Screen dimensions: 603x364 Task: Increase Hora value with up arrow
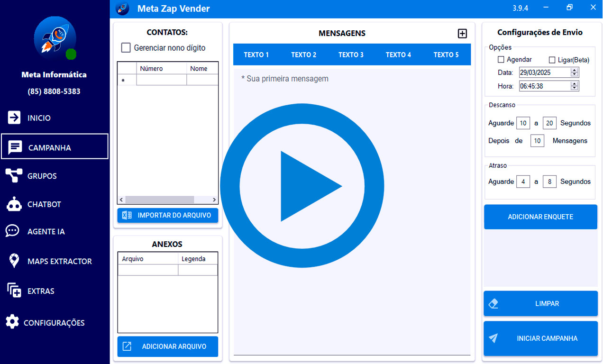tap(575, 84)
